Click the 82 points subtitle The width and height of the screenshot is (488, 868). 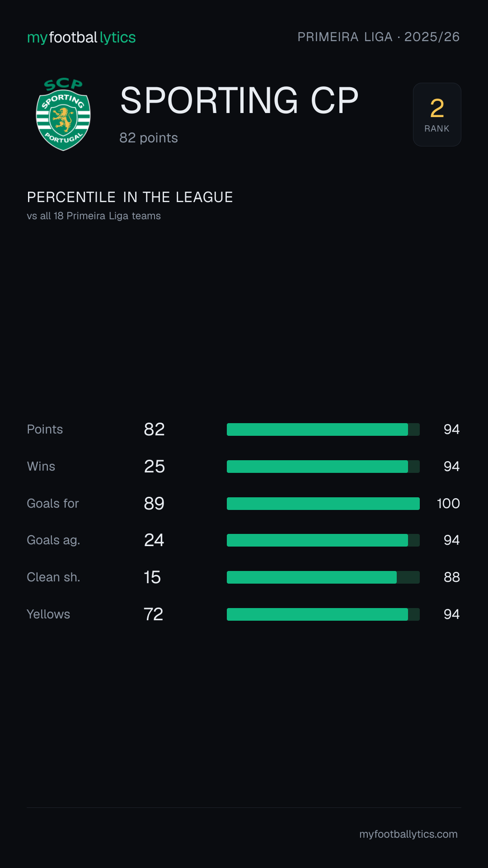149,138
